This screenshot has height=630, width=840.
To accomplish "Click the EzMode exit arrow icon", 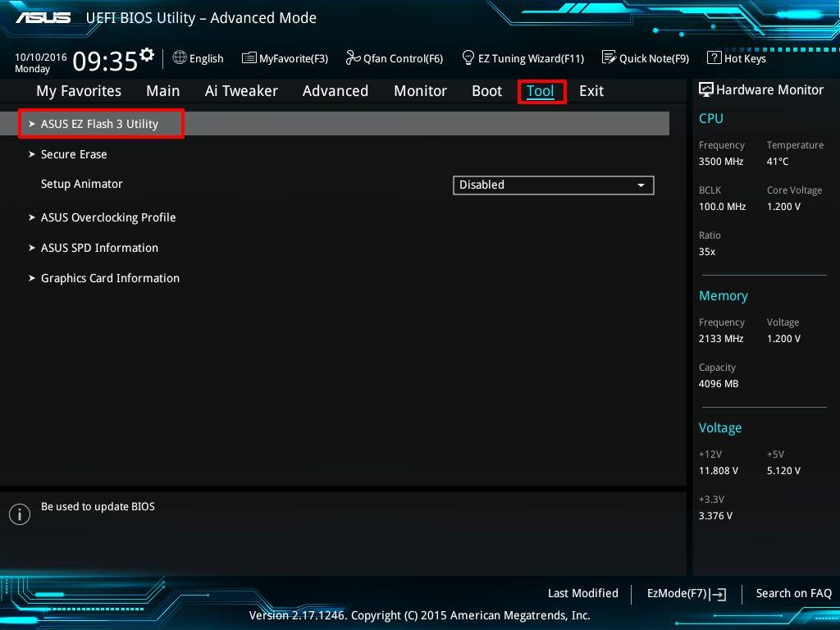I will click(718, 594).
